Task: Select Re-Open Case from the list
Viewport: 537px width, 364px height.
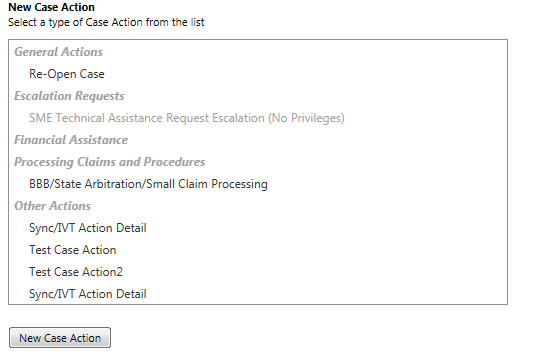Action: click(66, 74)
